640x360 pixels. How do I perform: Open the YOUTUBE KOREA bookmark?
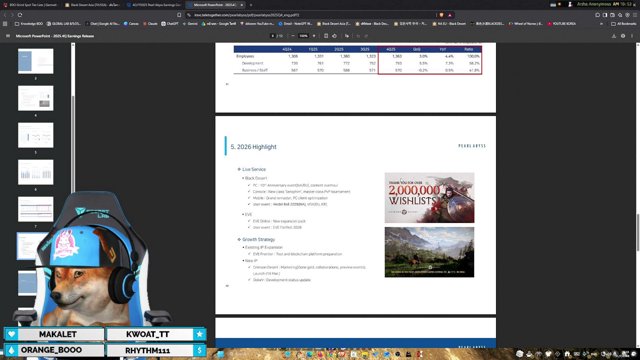coord(562,24)
